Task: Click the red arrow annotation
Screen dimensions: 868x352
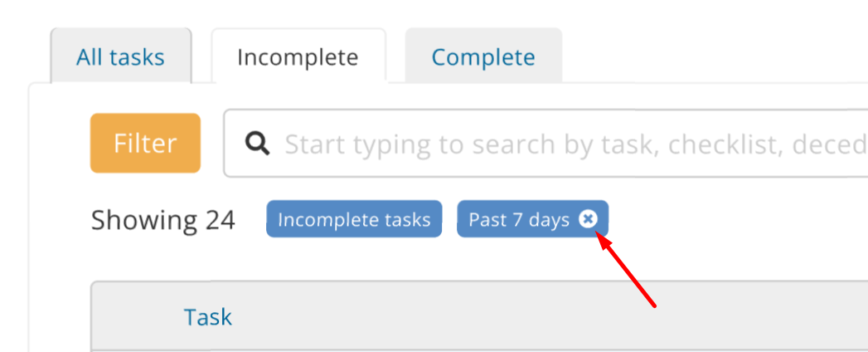Action: pyautogui.click(x=625, y=267)
